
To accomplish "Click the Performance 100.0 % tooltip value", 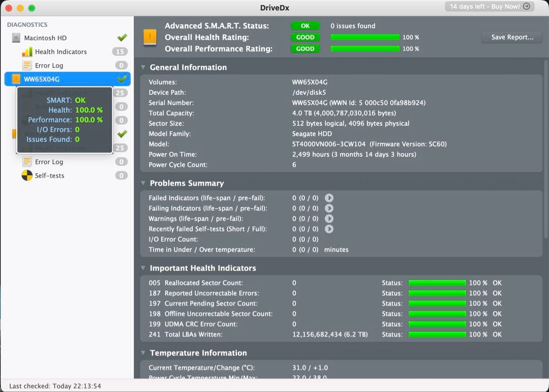I will pos(89,120).
